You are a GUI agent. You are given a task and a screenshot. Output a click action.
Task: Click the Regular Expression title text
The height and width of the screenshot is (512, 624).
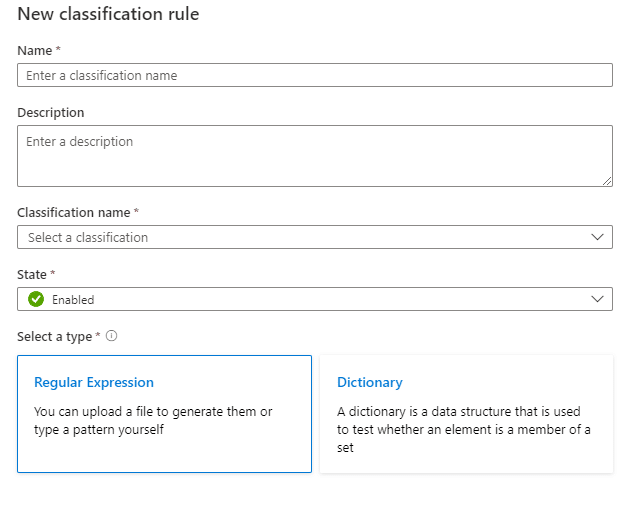(94, 382)
